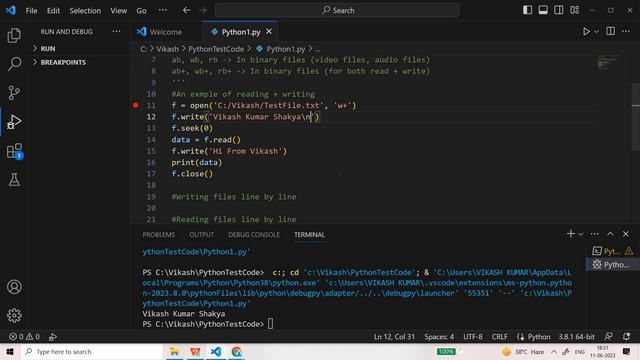Open Run and Debug views ellipsis menu
640x360 pixels.
coord(116,31)
